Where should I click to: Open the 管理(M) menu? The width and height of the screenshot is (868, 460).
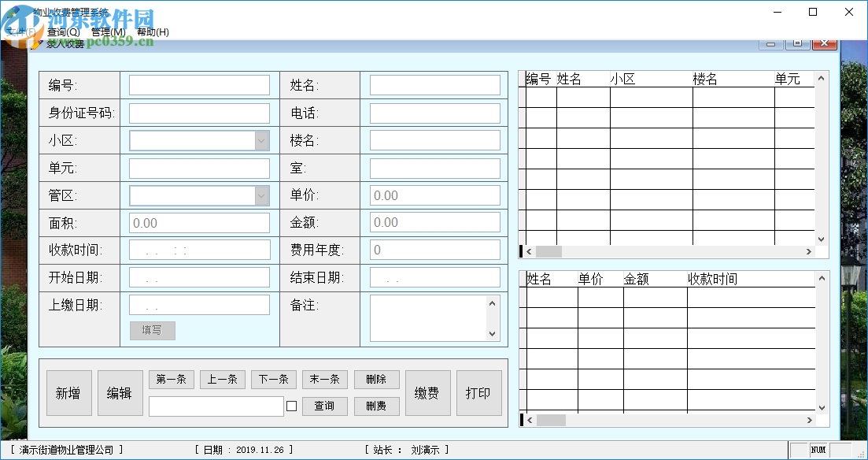[x=108, y=32]
